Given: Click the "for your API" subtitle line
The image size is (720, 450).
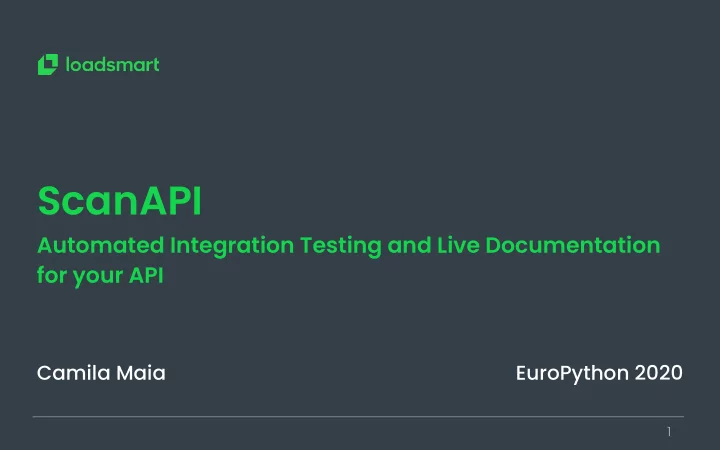Looking at the screenshot, I should 100,276.
